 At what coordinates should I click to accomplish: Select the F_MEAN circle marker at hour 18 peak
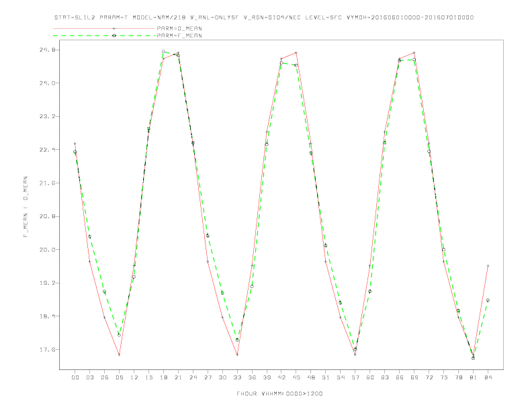[163, 52]
